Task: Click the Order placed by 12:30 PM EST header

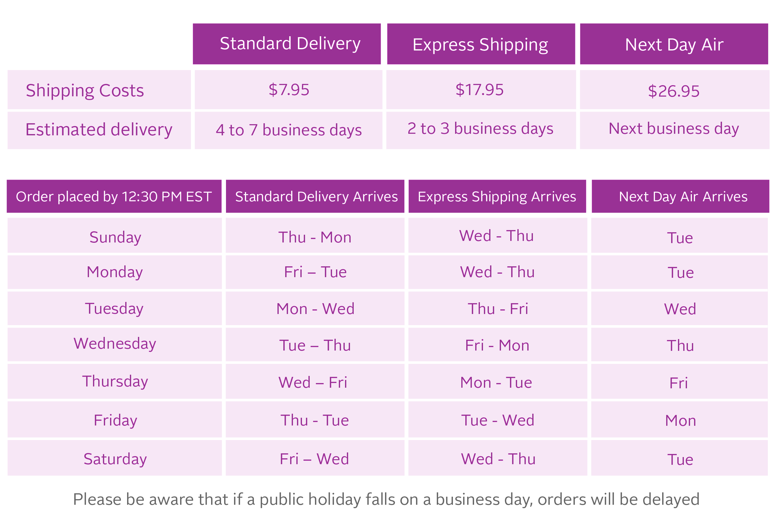Action: click(x=114, y=196)
